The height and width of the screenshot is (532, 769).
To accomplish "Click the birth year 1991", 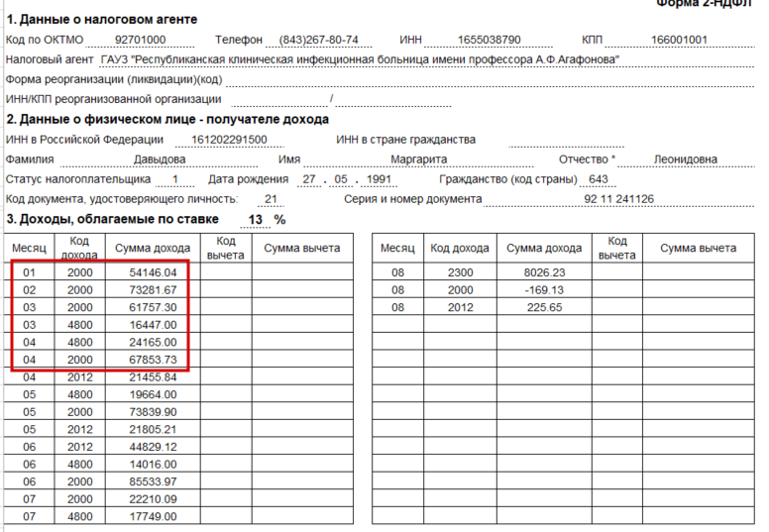I will coord(379,179).
